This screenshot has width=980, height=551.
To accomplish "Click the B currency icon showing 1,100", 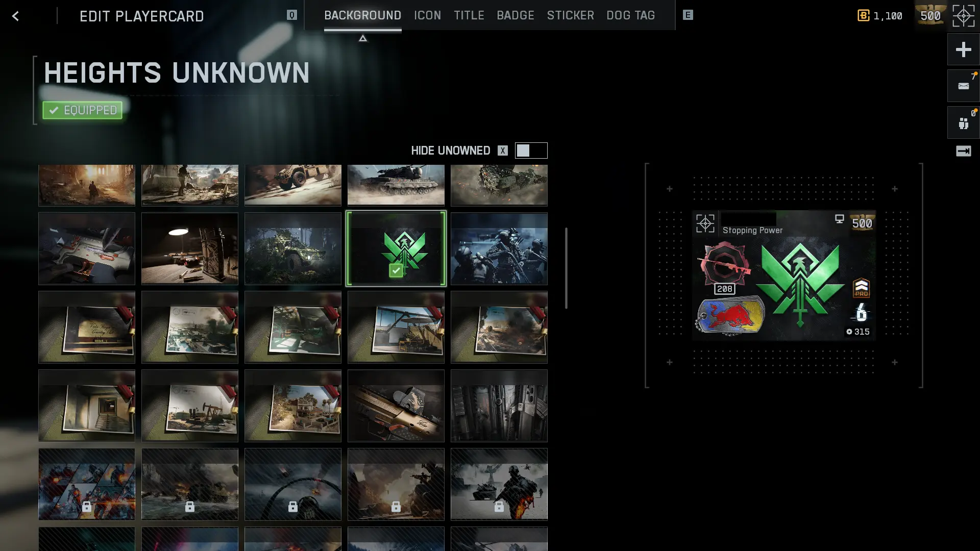I will coord(863,16).
